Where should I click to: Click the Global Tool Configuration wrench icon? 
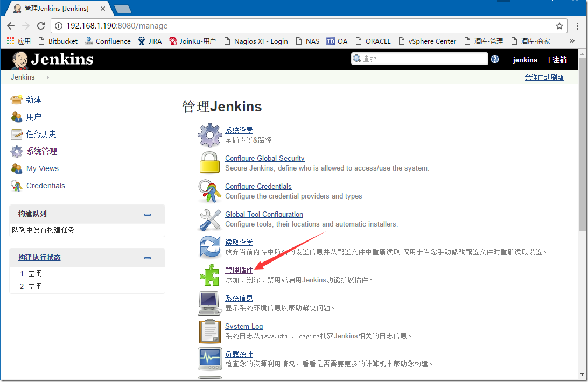210,220
